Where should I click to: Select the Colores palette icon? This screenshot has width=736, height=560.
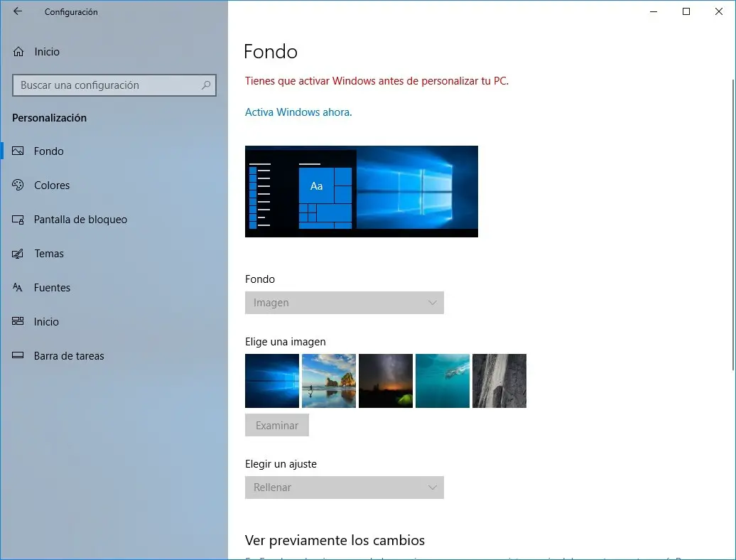point(18,185)
